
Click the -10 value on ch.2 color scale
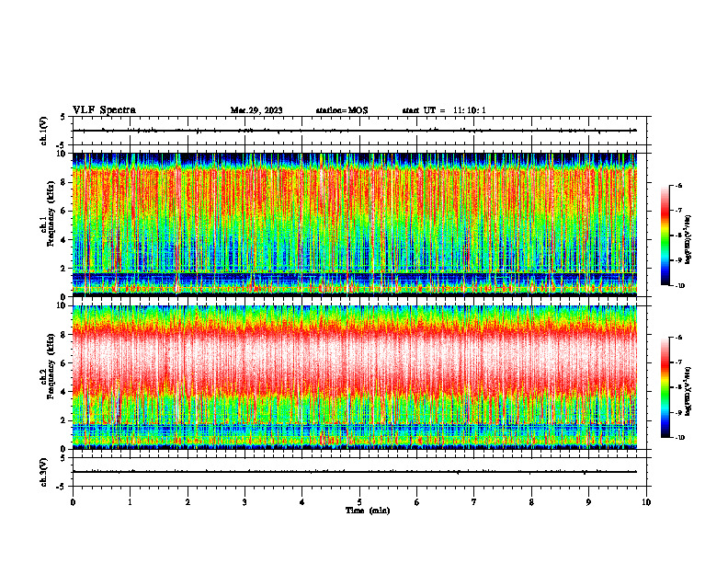click(679, 438)
